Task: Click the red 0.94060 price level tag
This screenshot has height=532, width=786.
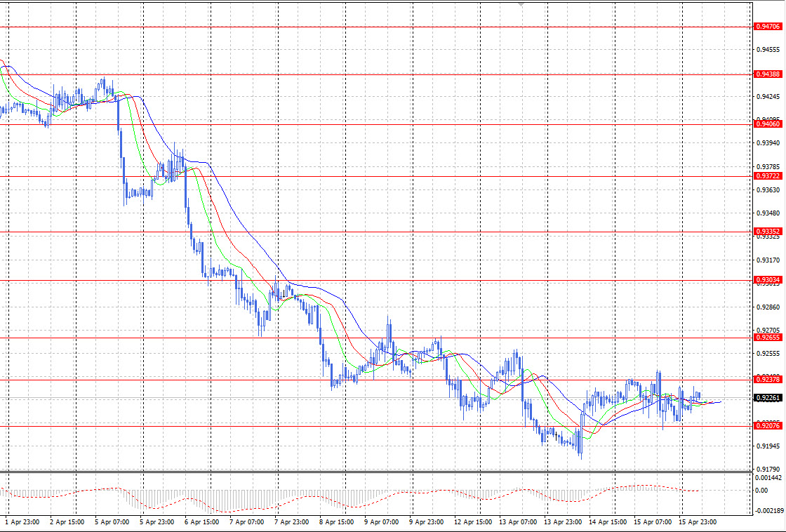Action: tap(768, 124)
